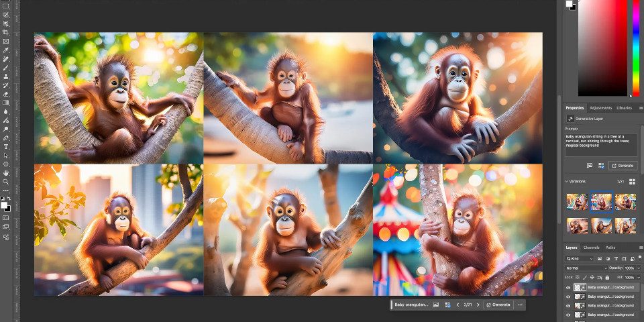Image resolution: width=644 pixels, height=322 pixels.
Task: Select the Hand tool
Action: click(x=6, y=172)
